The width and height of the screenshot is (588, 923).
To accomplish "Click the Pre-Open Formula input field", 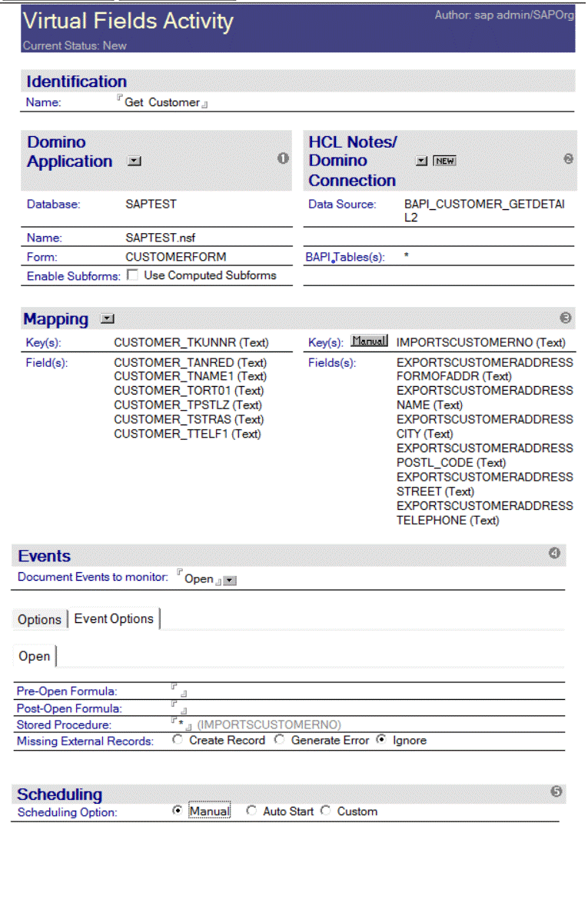I will click(x=178, y=691).
